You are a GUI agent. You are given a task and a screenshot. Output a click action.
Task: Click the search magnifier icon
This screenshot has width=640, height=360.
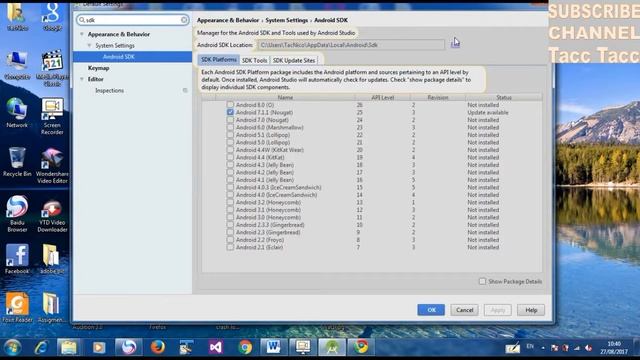point(82,20)
